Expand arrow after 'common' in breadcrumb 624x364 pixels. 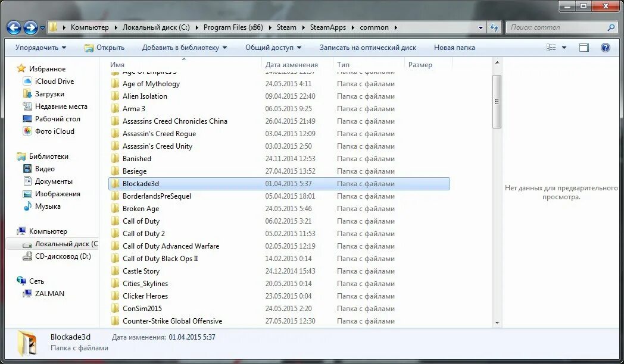[395, 27]
